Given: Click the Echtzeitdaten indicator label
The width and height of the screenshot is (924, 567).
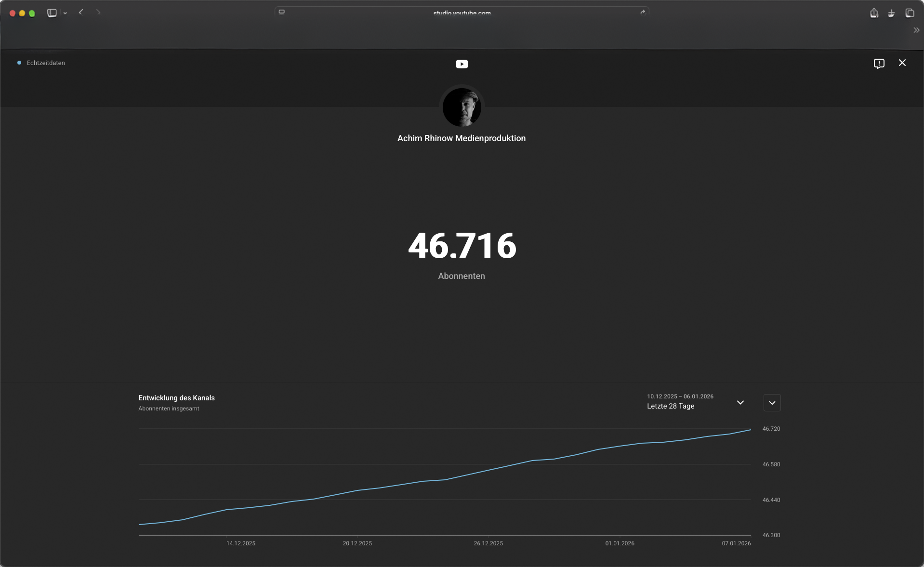Looking at the screenshot, I should click(45, 63).
